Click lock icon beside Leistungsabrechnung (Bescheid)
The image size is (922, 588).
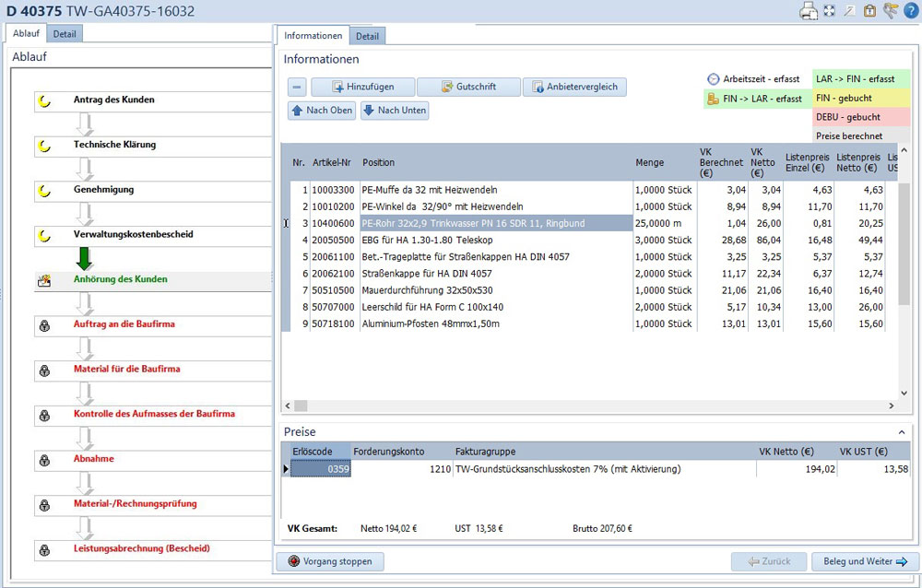(x=44, y=550)
